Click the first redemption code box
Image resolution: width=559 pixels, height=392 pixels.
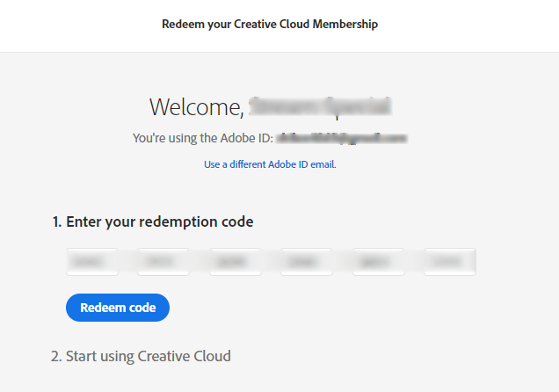pyautogui.click(x=92, y=262)
